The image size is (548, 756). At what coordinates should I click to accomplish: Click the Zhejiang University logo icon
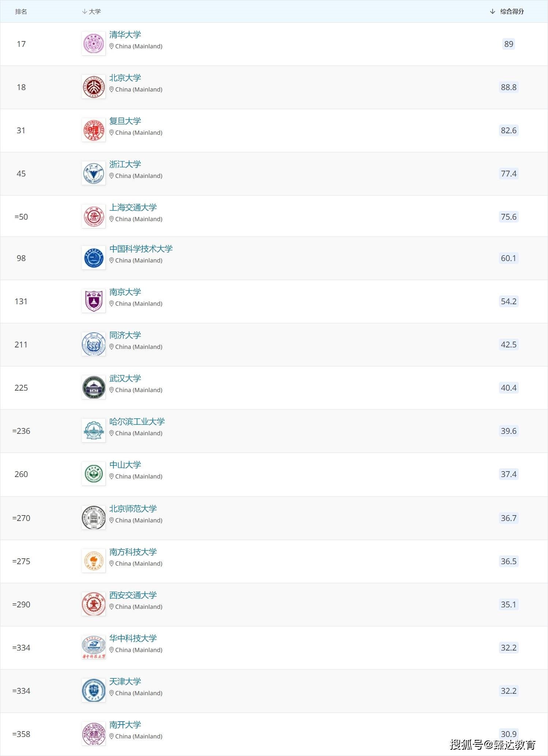[94, 173]
